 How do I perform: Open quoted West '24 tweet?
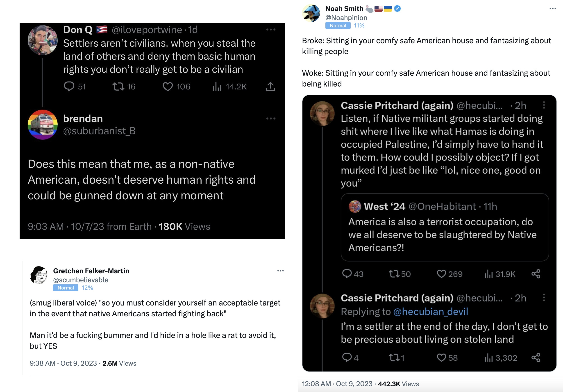click(444, 227)
